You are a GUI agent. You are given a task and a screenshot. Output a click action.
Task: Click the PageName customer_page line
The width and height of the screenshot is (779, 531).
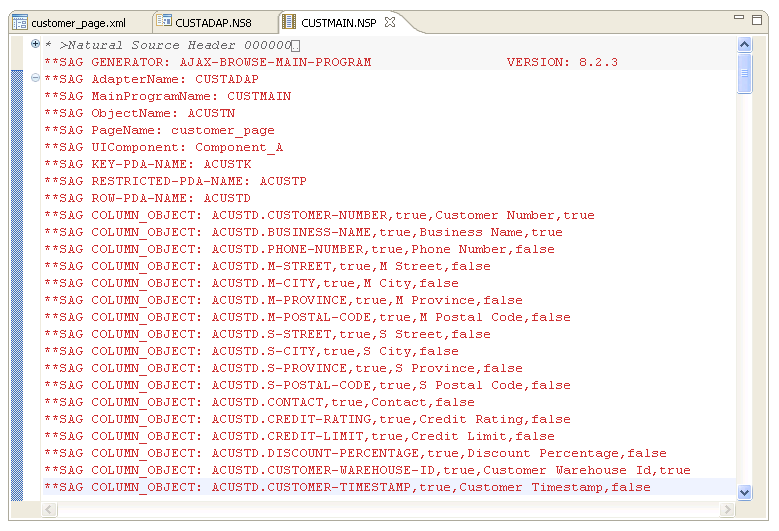[x=159, y=130]
